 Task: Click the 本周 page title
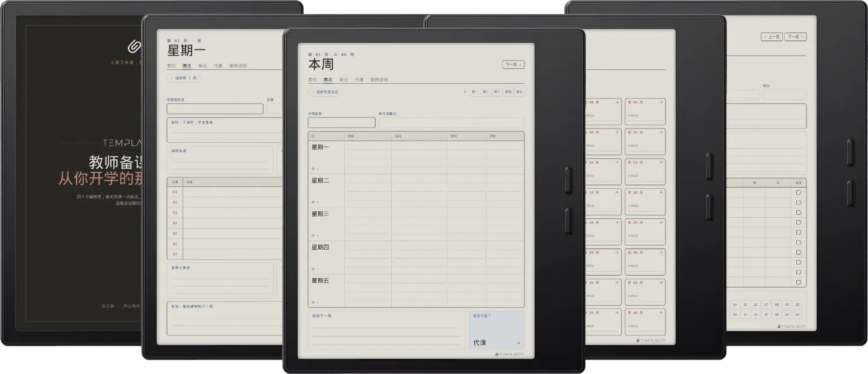(321, 65)
